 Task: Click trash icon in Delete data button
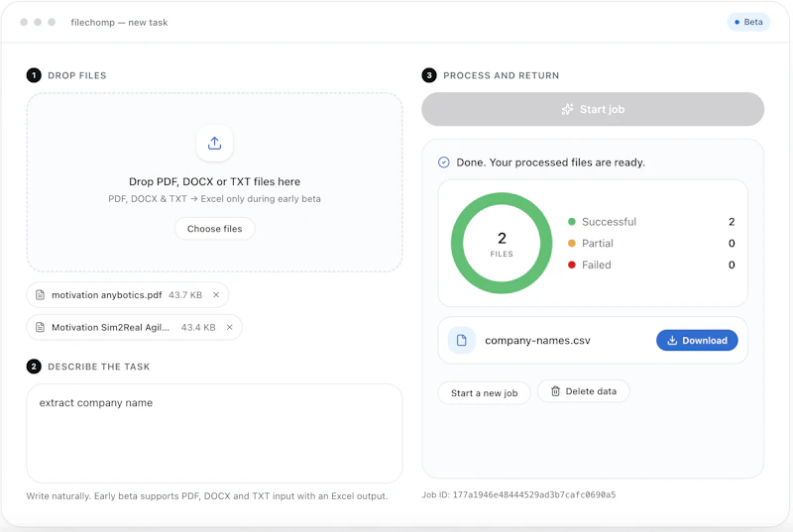pos(555,391)
